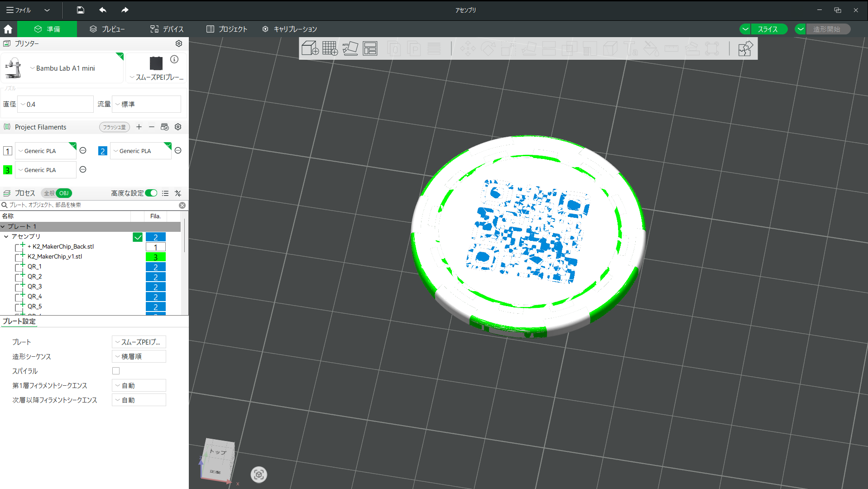This screenshot has height=489, width=868.
Task: Toggle the スパイラル checkbox
Action: point(116,371)
